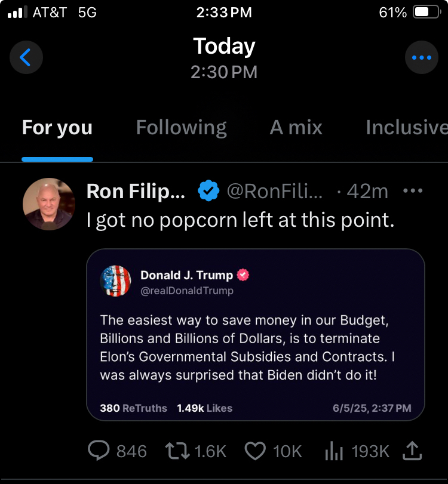The image size is (448, 484).
Task: Tap the red verified badge by Donald J. Trump
Action: [243, 275]
